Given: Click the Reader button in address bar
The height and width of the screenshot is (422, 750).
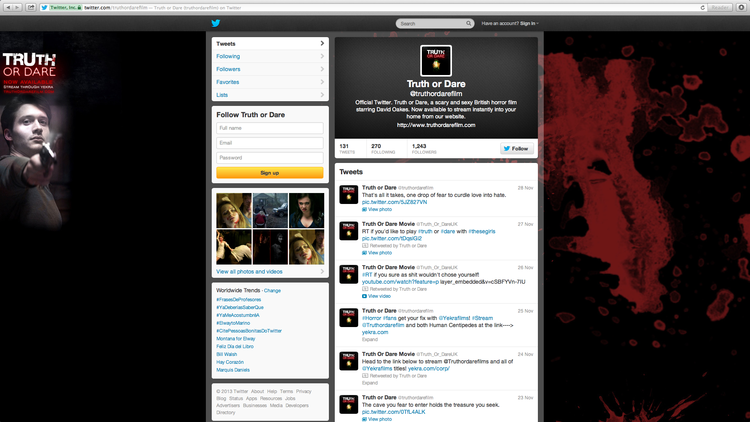Looking at the screenshot, I should [720, 8].
